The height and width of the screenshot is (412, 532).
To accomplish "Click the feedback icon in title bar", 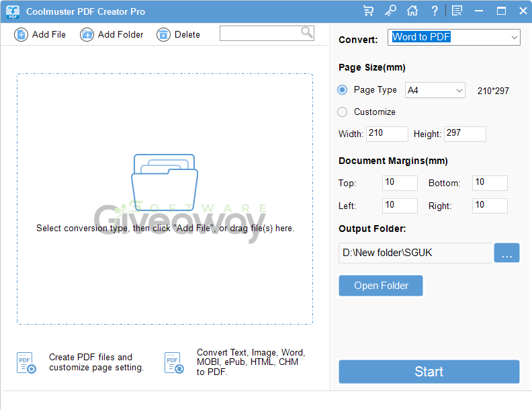I will point(457,11).
